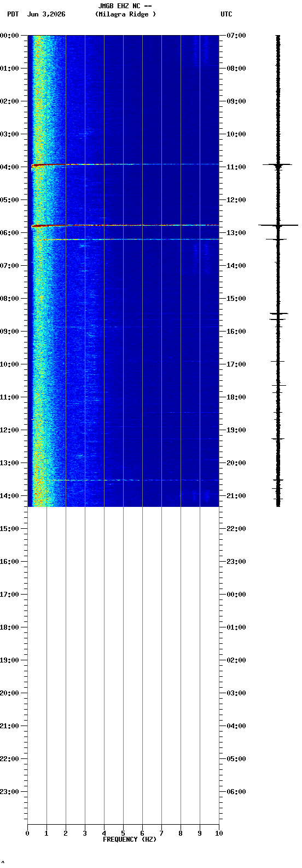Click the date label Jun 3,2026
The image size is (302, 868).
tap(47, 14)
